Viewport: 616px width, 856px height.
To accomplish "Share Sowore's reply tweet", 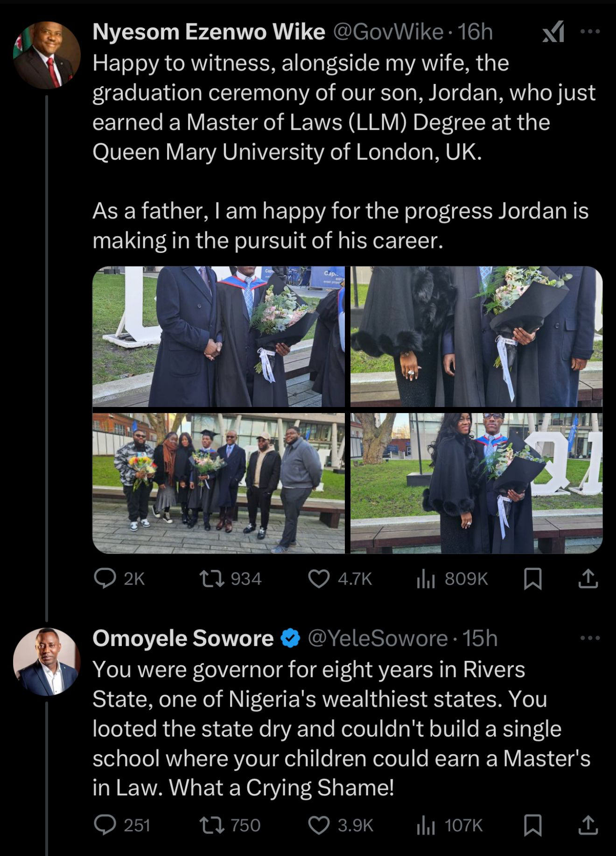I will [x=588, y=825].
